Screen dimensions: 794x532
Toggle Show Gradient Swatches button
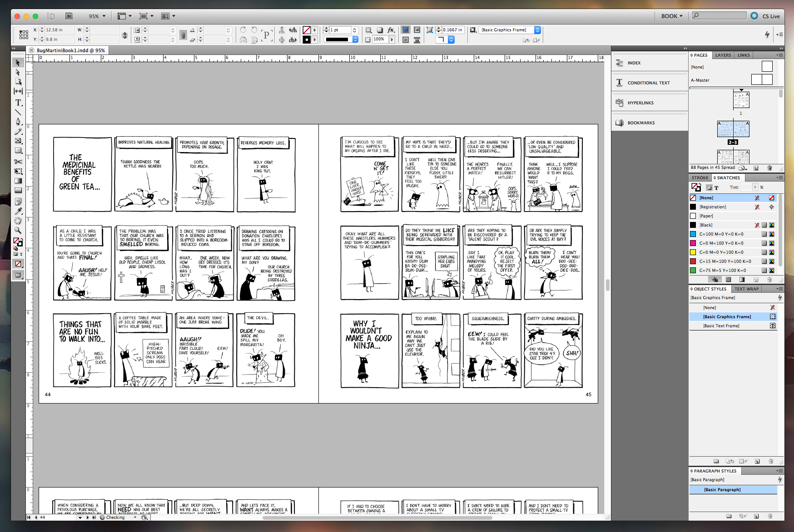point(742,280)
